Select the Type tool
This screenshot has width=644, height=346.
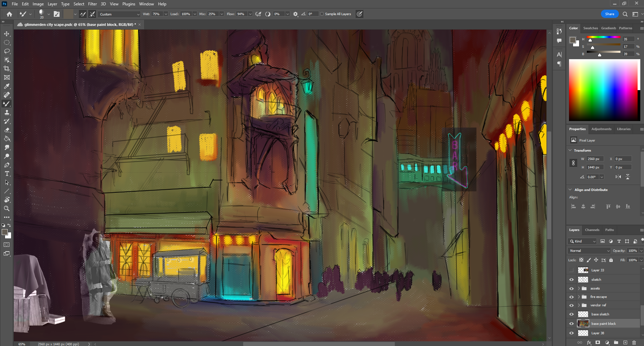[x=7, y=174]
